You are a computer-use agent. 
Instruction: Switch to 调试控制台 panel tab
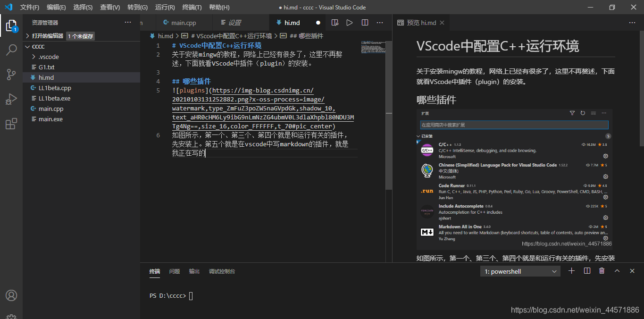point(222,271)
